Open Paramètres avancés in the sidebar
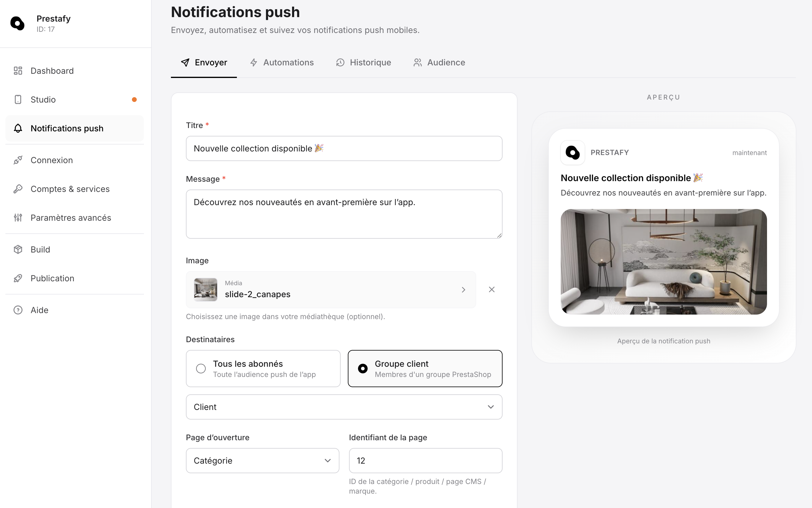 [x=75, y=218]
